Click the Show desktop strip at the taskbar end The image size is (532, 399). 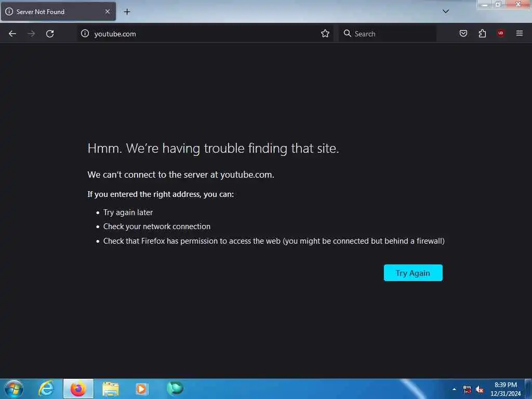[x=528, y=389]
